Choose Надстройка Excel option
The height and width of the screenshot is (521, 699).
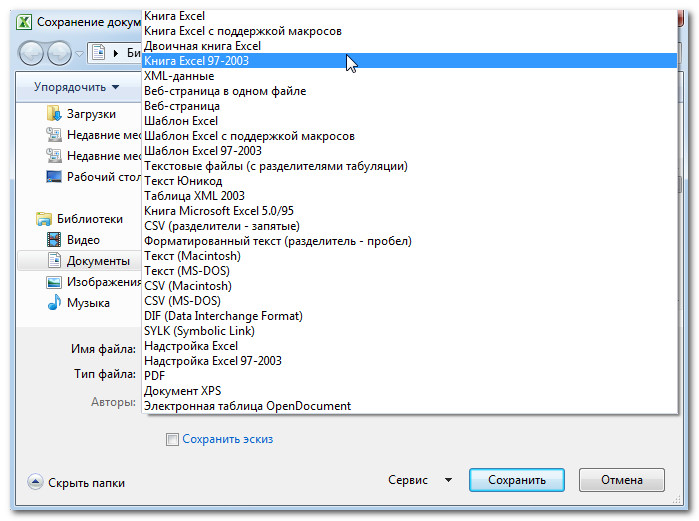(x=410, y=346)
